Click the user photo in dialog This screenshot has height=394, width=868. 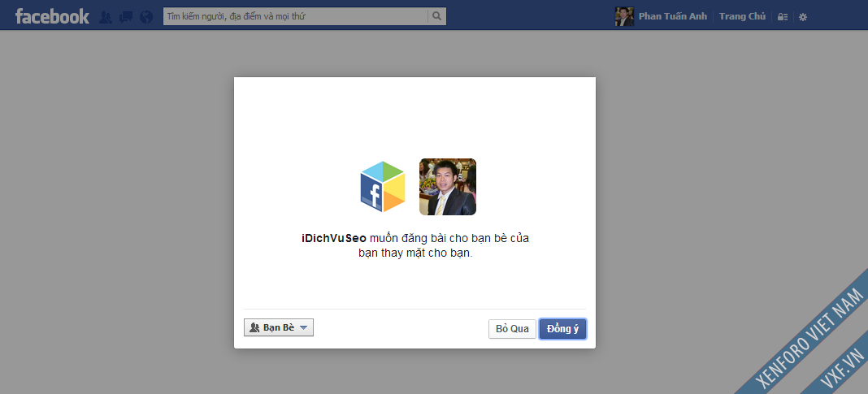(x=448, y=187)
